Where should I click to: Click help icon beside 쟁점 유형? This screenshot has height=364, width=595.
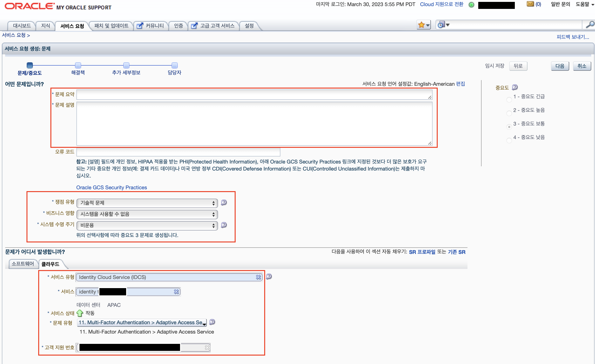[x=224, y=202]
